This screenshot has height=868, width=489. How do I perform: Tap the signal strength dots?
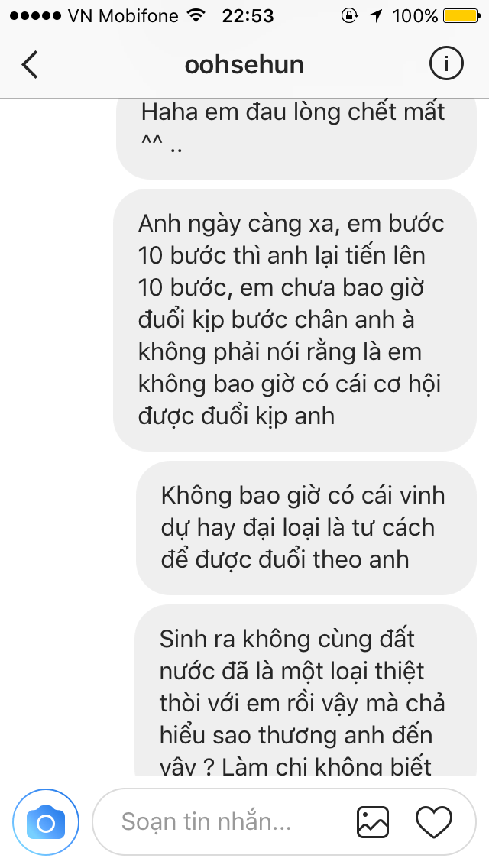pyautogui.click(x=35, y=16)
